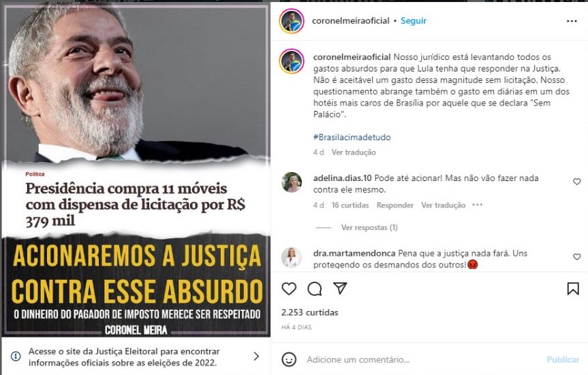The height and width of the screenshot is (375, 588).
Task: Like adelina.dias.10's comment
Action: point(576,182)
